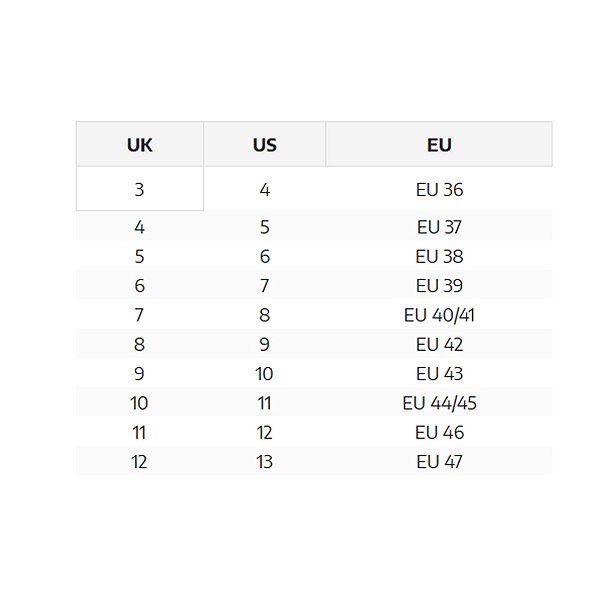Select UK size 10 cell
Image resolution: width=600 pixels, height=600 pixels.
coord(140,403)
